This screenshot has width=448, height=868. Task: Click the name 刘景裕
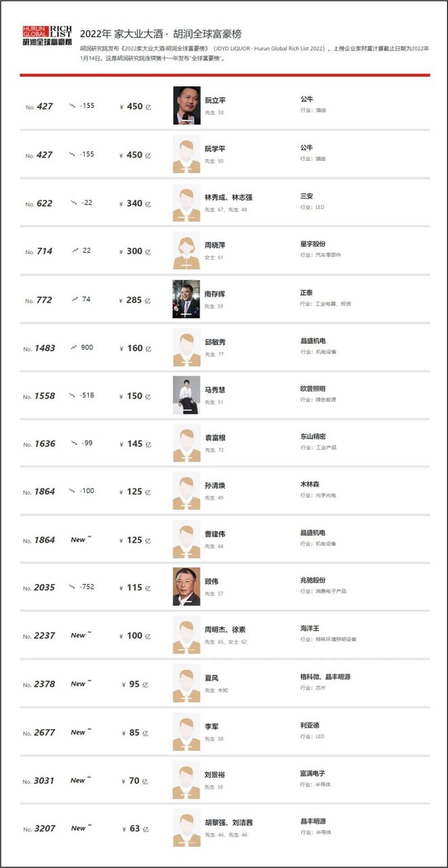click(216, 774)
